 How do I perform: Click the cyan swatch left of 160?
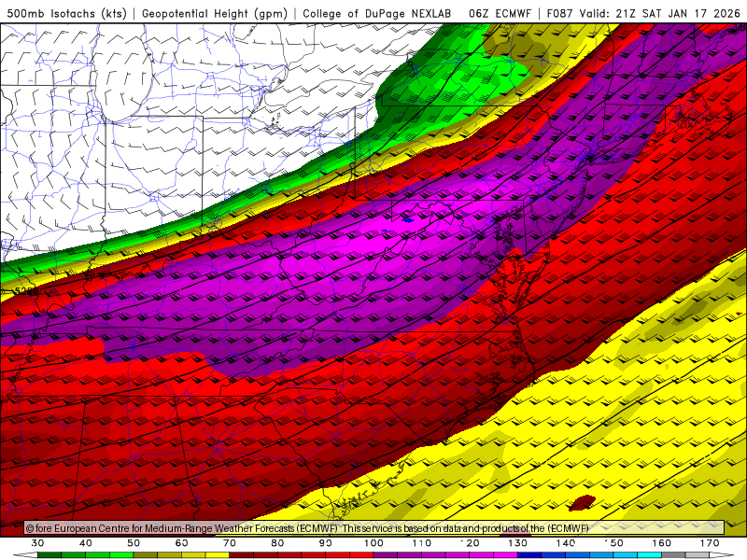(649, 555)
